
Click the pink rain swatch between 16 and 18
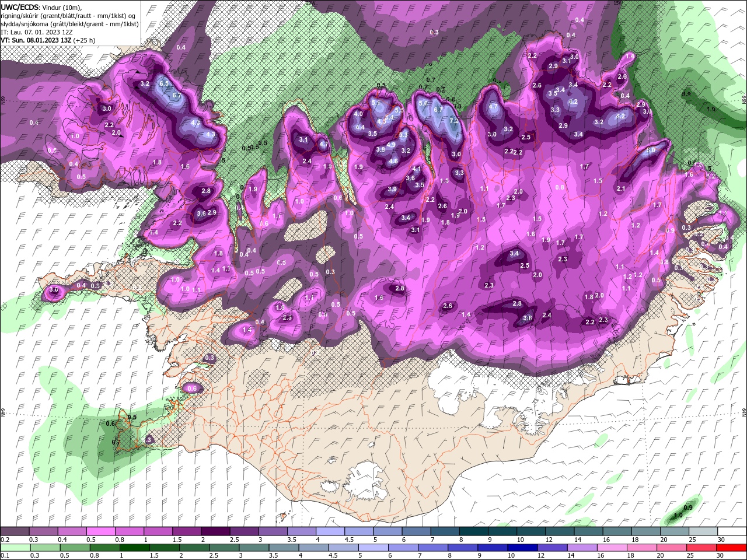(x=612, y=548)
